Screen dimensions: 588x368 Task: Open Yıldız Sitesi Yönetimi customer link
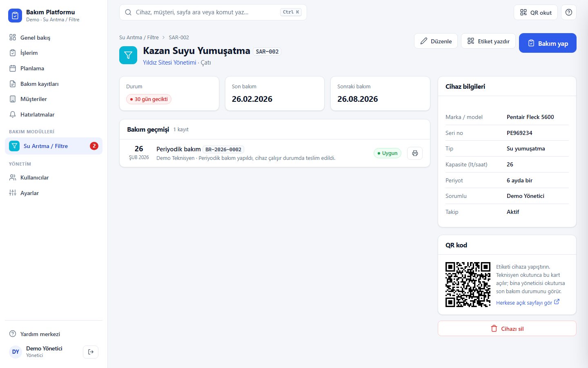(x=169, y=63)
